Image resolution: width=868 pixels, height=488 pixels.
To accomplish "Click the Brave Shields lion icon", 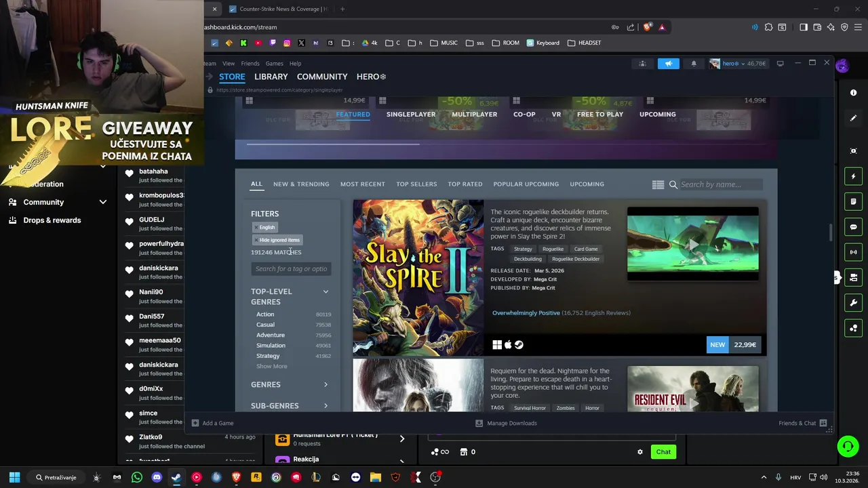I will coord(647,27).
